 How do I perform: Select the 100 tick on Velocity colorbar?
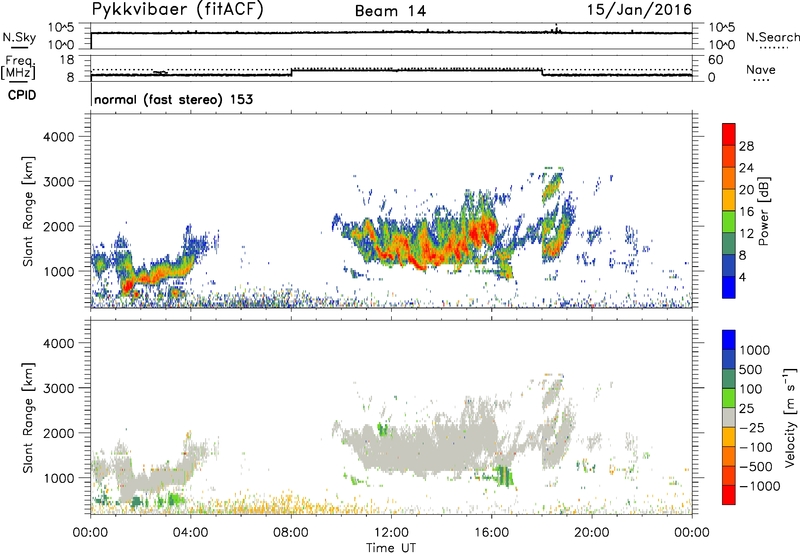(753, 389)
